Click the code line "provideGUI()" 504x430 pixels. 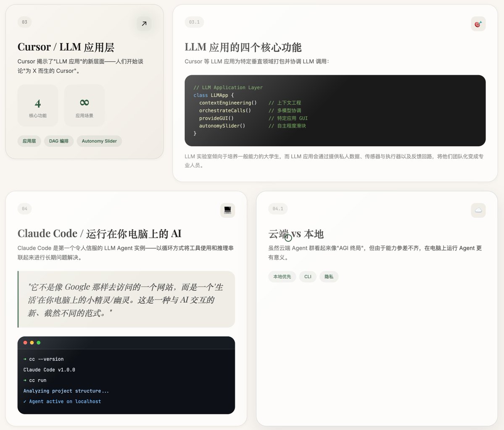[x=216, y=118]
